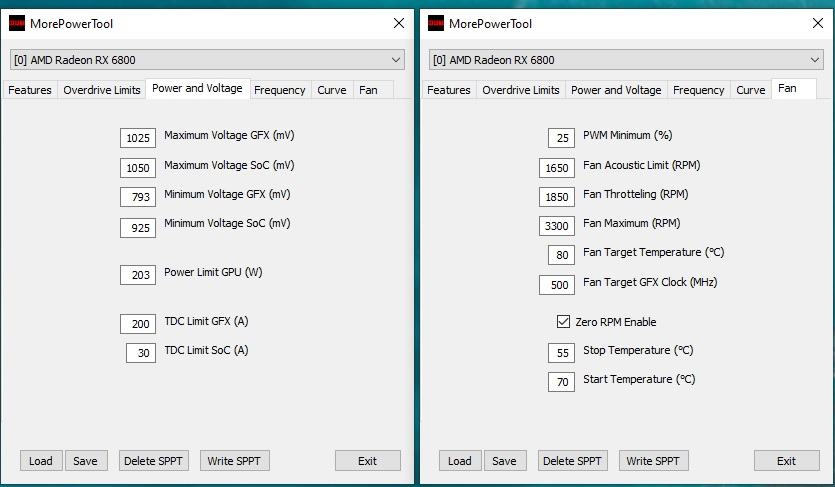Click the 'Power Limit GPU (W)' label
This screenshot has width=835, height=487.
(x=213, y=272)
